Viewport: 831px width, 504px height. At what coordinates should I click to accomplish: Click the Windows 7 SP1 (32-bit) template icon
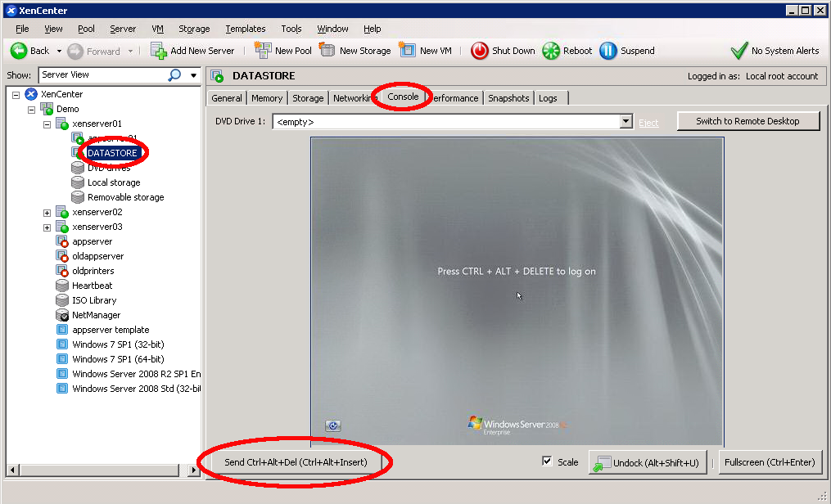[x=62, y=344]
